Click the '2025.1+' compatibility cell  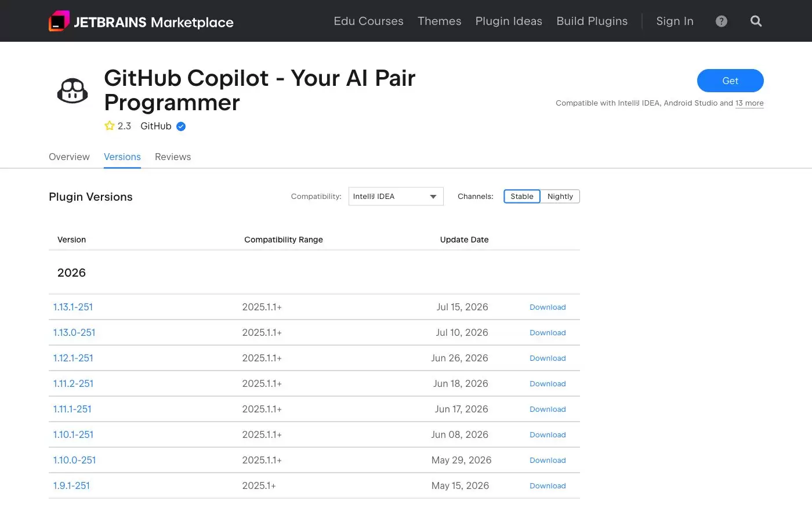(259, 485)
